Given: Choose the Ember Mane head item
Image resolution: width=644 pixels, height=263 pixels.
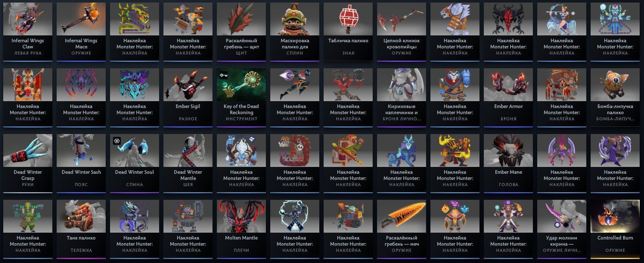Looking at the screenshot, I should pyautogui.click(x=508, y=163).
